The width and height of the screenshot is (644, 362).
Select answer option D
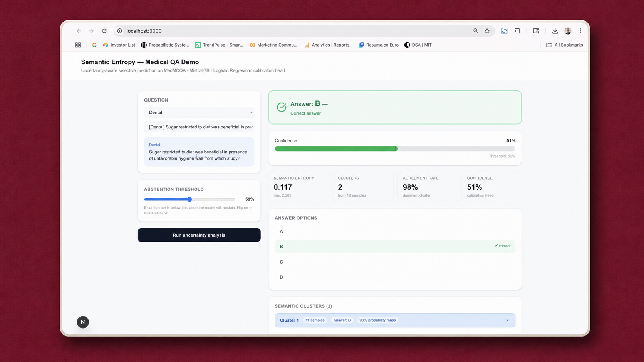coord(395,277)
